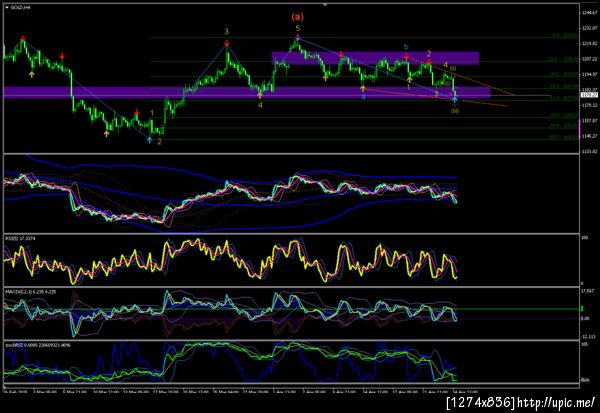Click the 1219.82 price scale label
Screen dimensions: 600x413
[x=590, y=44]
